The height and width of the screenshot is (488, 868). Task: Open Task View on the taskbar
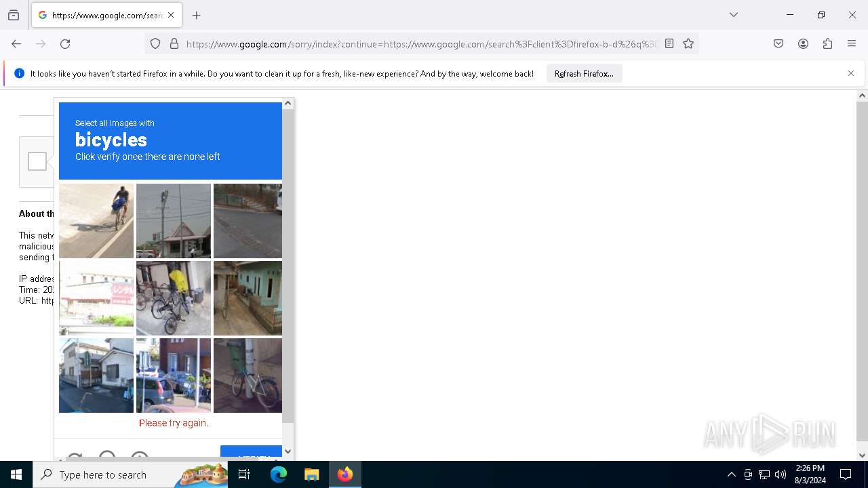click(245, 474)
